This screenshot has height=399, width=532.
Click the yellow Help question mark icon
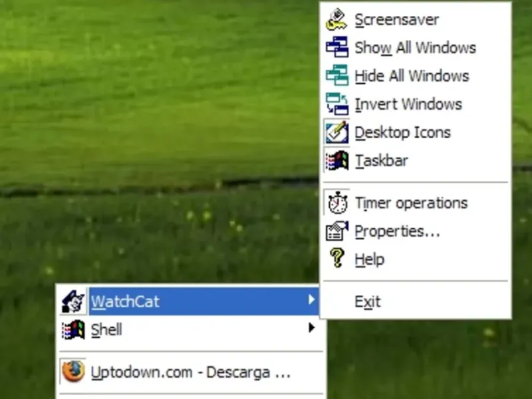[337, 258]
